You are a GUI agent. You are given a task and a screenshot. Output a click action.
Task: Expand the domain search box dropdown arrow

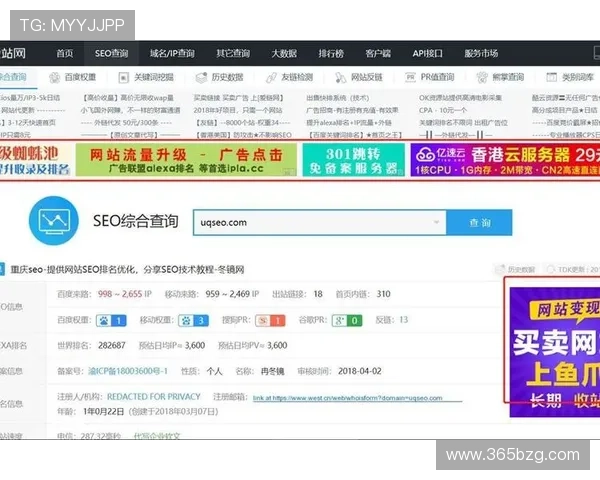[437, 222]
